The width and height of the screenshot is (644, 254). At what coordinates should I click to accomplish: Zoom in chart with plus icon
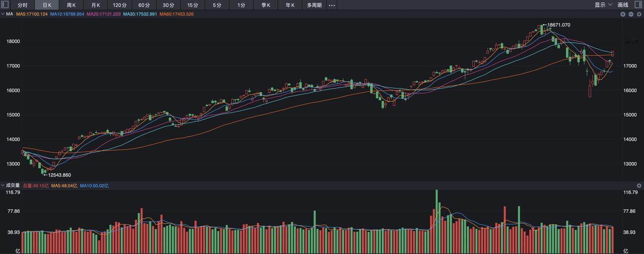(x=623, y=14)
